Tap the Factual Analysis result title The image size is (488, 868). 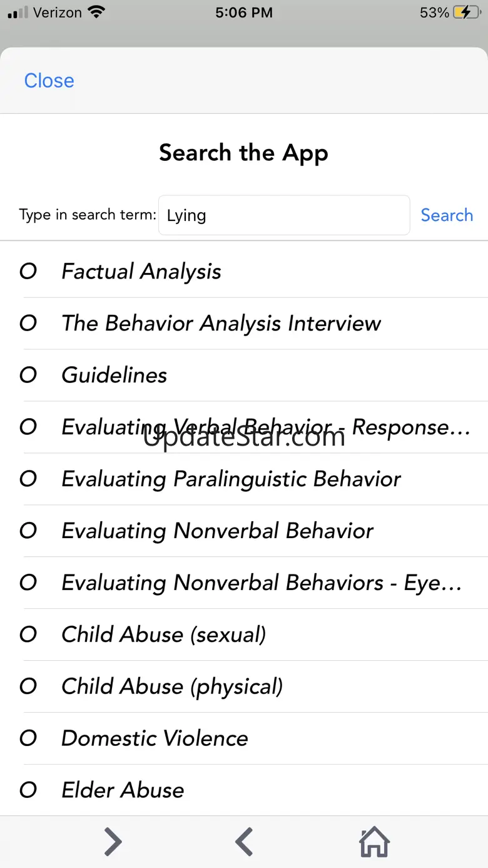click(x=141, y=272)
